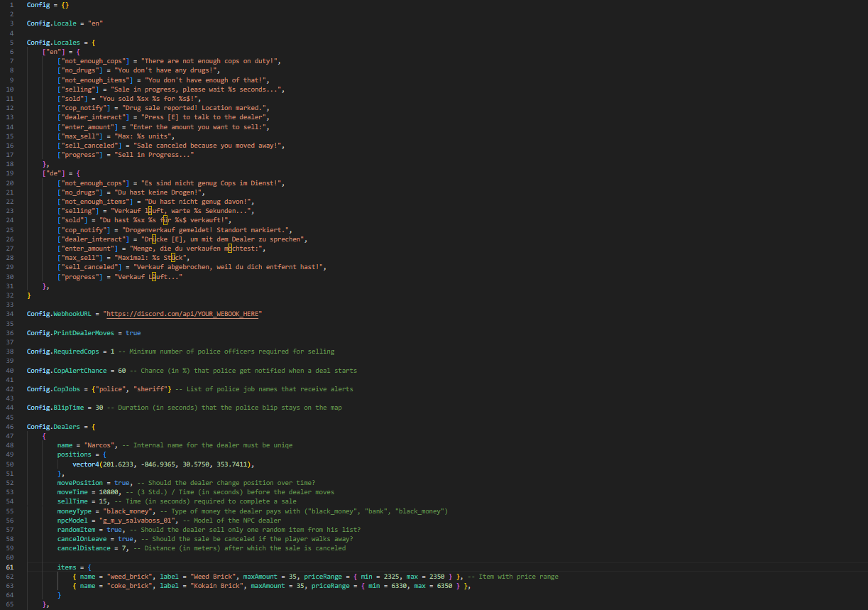Select the RequiredCops value 1
Image resolution: width=868 pixels, height=610 pixels.
pos(111,351)
